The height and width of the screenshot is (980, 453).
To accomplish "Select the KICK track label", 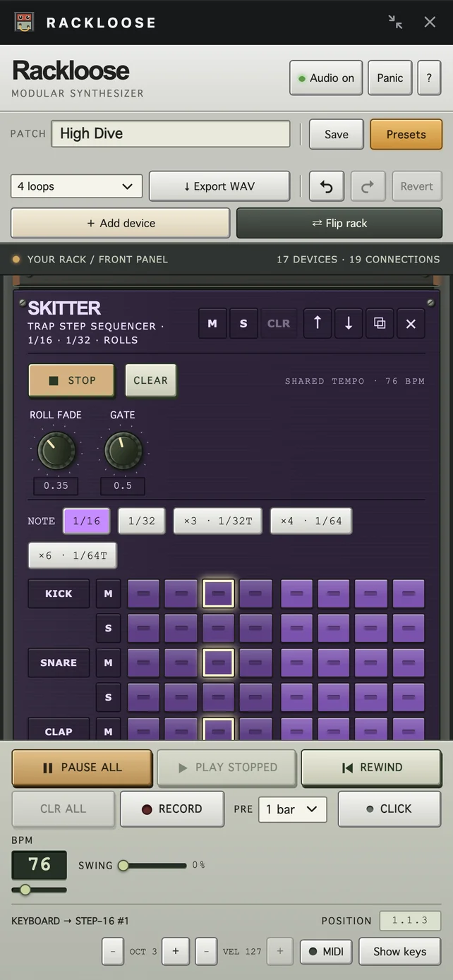I will 59,593.
